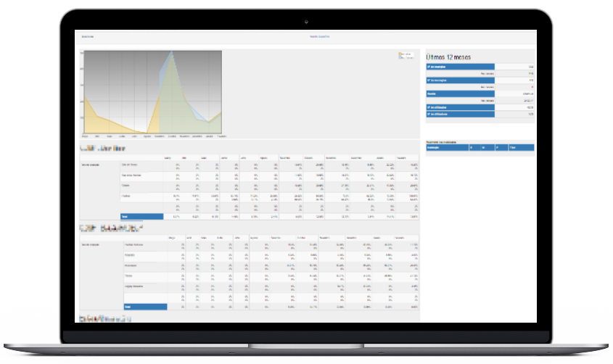Click the centered page title in the header bar

coord(319,36)
